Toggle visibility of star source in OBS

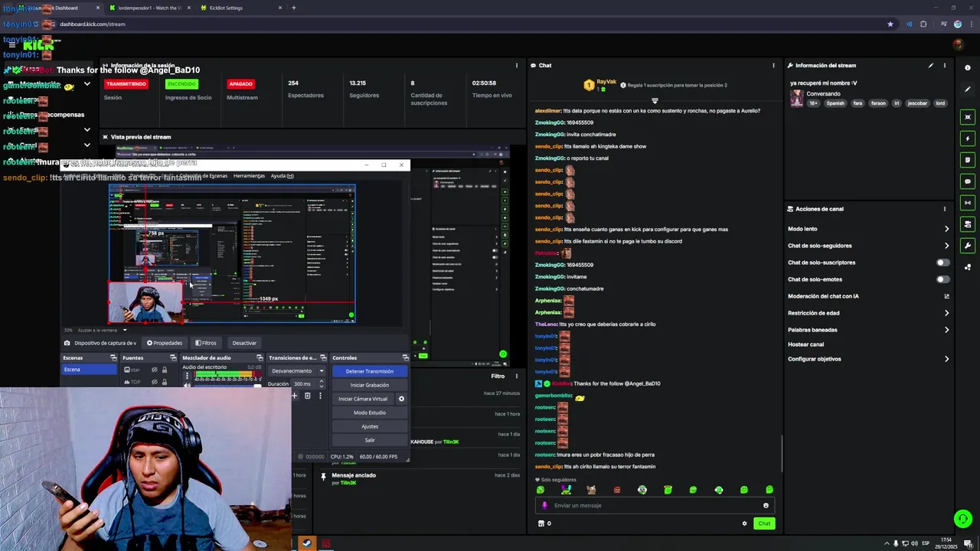coord(155,370)
